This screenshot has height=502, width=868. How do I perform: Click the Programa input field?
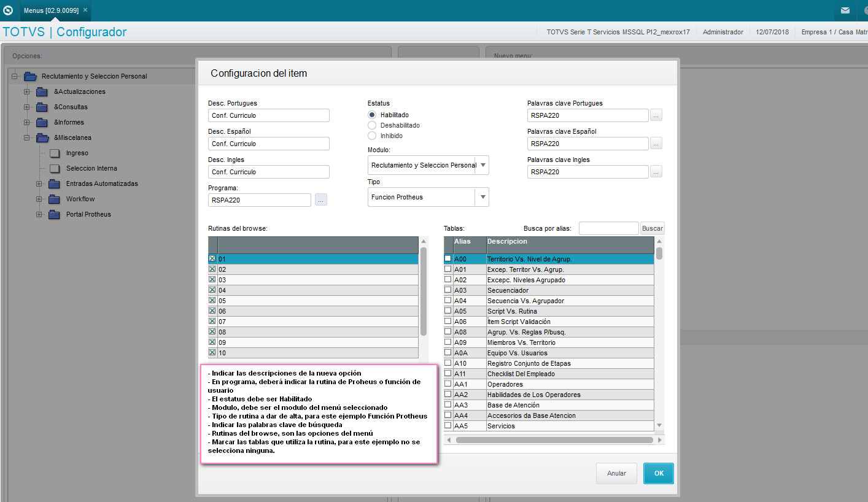click(x=260, y=200)
